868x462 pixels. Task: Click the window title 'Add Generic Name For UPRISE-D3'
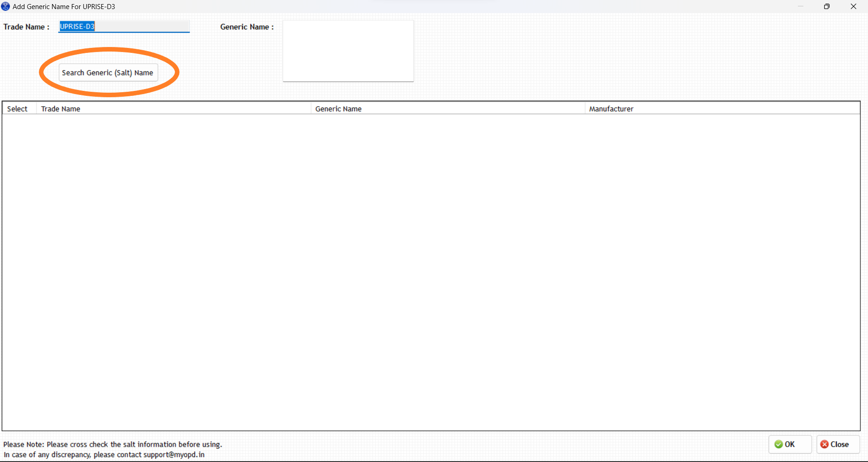[64, 7]
